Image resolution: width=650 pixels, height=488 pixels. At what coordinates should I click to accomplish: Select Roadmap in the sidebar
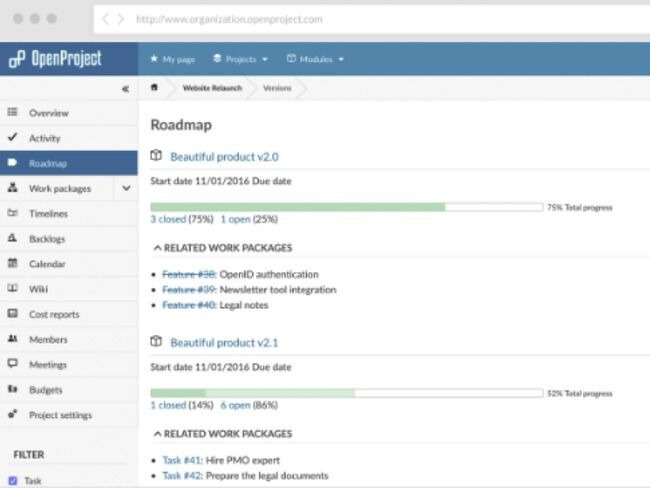[69, 163]
